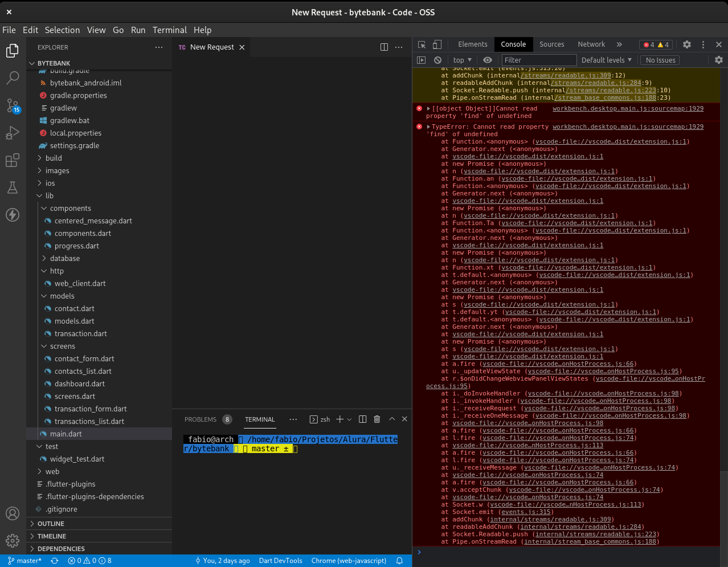Screen dimensions: 728x567
Task: Select the inspect element cursor in DevTools
Action: tap(422, 44)
